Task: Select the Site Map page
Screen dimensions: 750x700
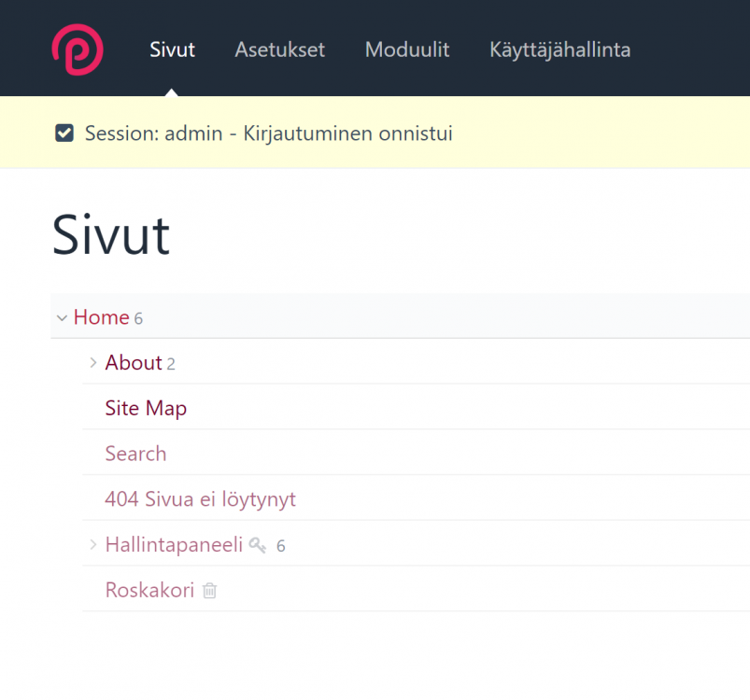Action: click(x=146, y=408)
